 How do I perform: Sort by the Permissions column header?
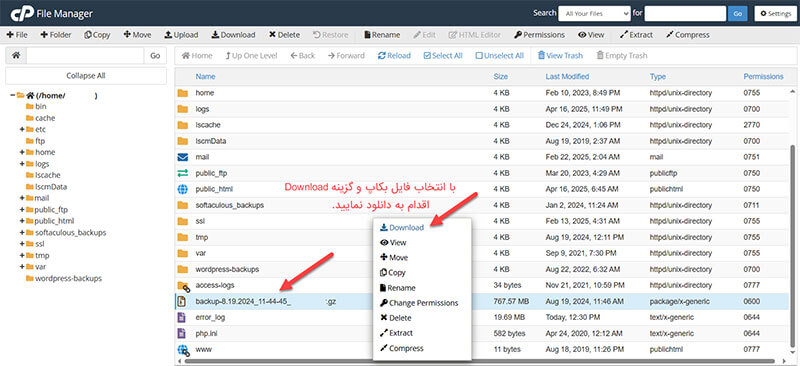(x=763, y=77)
